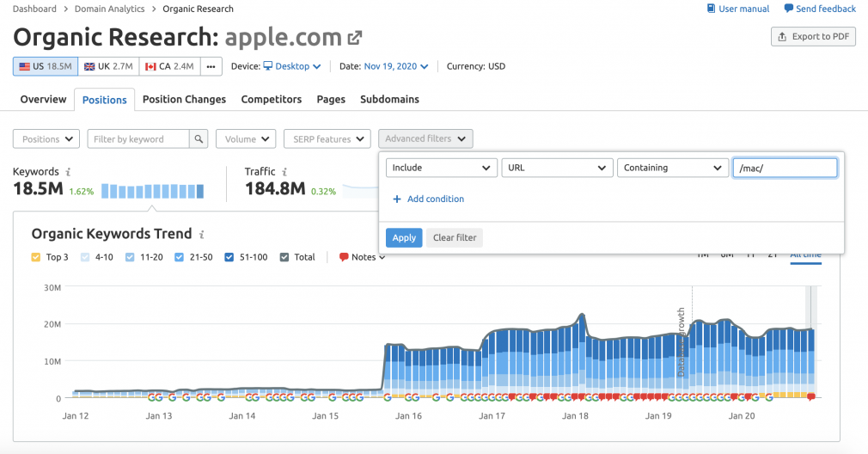Click the blue Apply button
The width and height of the screenshot is (868, 454).
coord(404,237)
